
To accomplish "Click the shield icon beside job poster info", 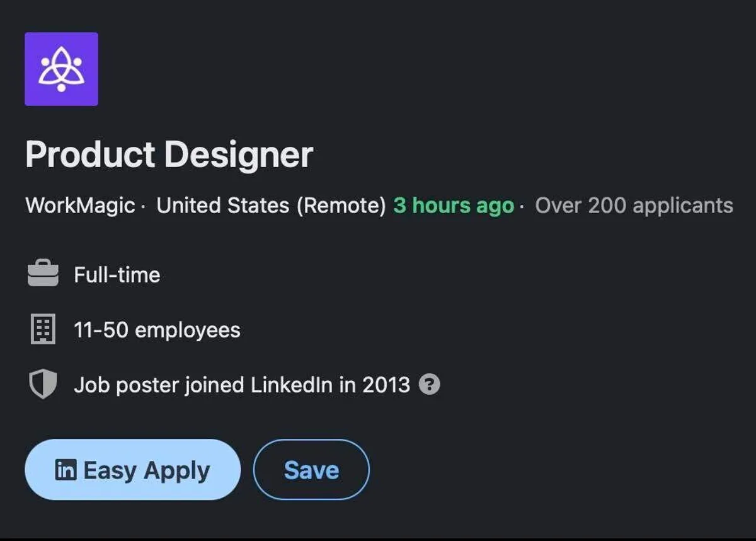I will point(43,384).
